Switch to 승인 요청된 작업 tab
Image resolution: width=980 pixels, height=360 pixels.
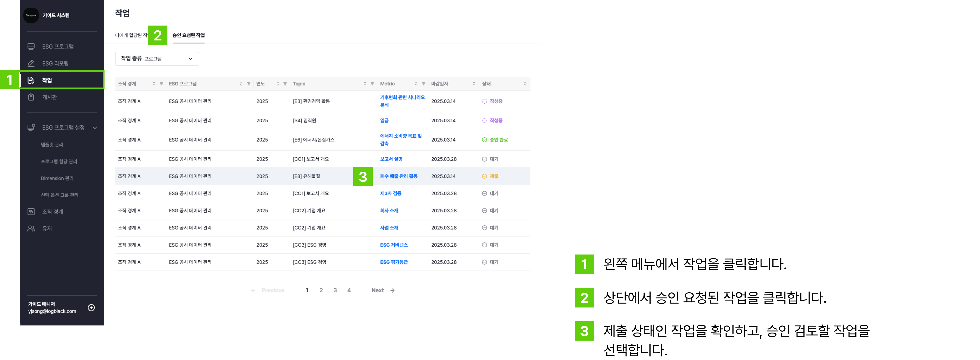click(x=188, y=35)
